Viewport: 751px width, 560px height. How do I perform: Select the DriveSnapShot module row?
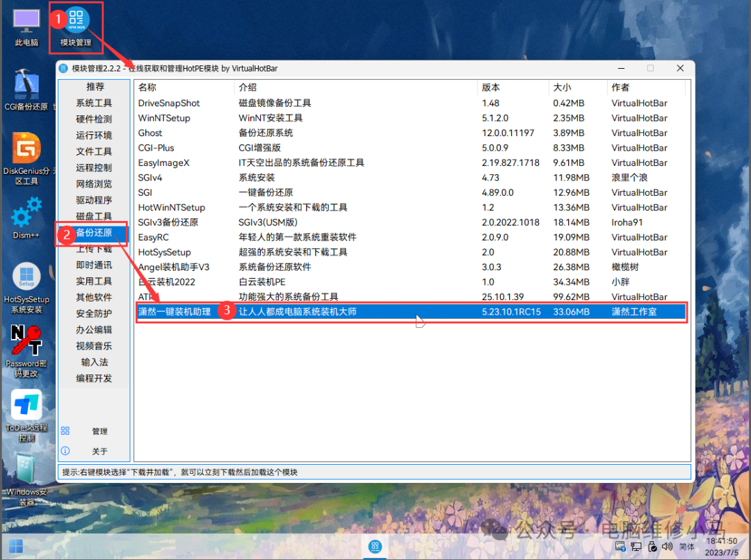tap(412, 103)
